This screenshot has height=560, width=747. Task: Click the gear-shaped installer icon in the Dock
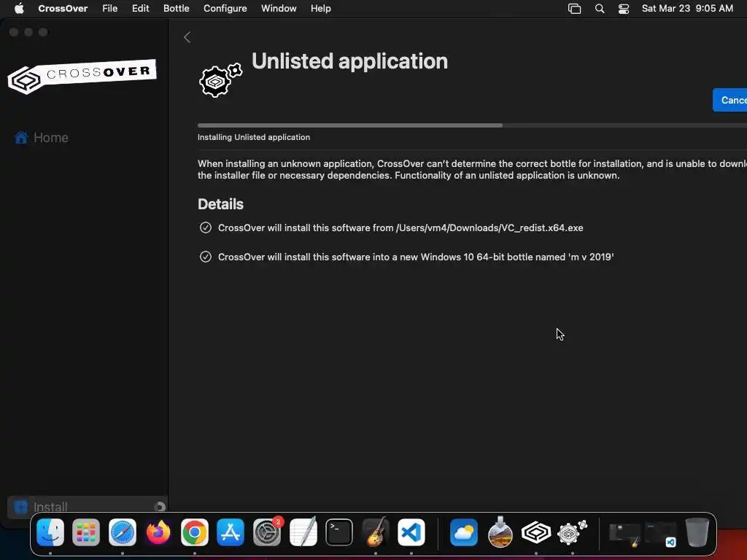click(x=572, y=532)
